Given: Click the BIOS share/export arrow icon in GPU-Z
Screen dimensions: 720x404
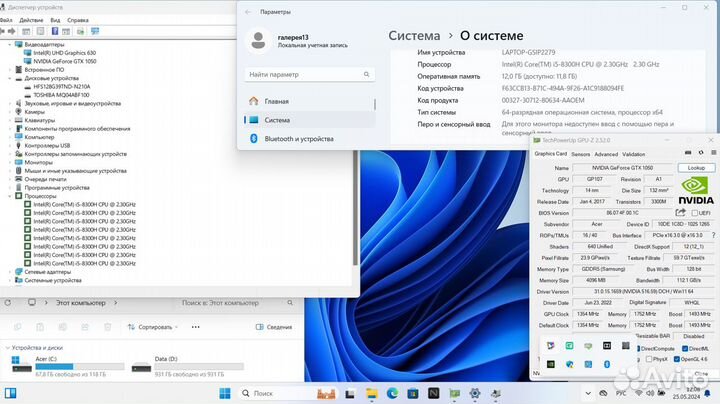Looking at the screenshot, I should 681,213.
